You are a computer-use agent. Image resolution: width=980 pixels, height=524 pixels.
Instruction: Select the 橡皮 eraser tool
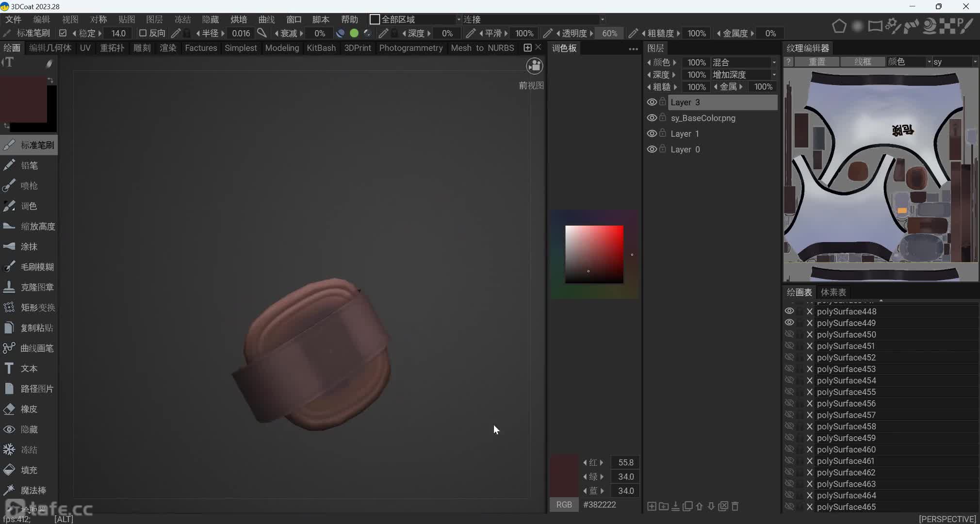point(29,409)
